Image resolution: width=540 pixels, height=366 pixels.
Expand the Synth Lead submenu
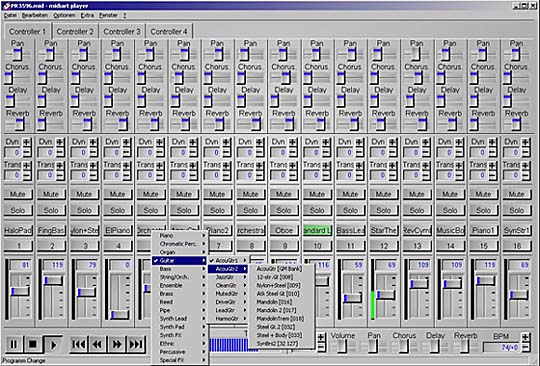point(179,319)
